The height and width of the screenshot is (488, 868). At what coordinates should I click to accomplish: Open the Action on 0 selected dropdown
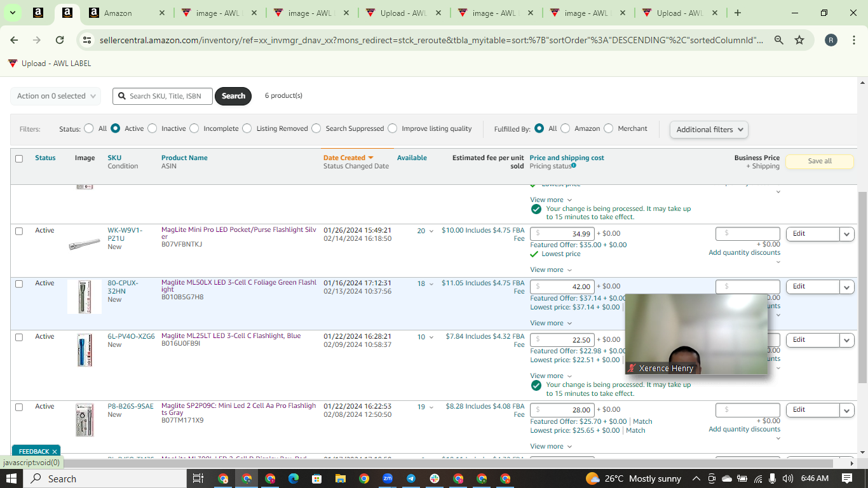click(56, 96)
